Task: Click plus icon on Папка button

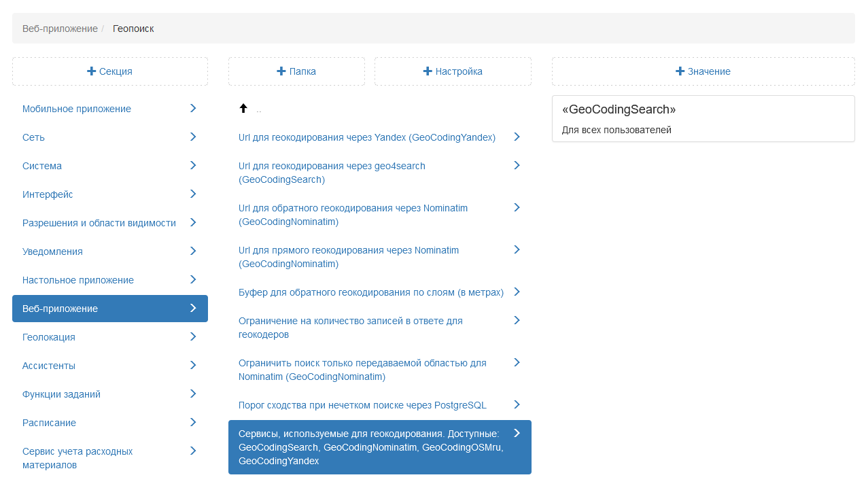Action: (x=281, y=71)
